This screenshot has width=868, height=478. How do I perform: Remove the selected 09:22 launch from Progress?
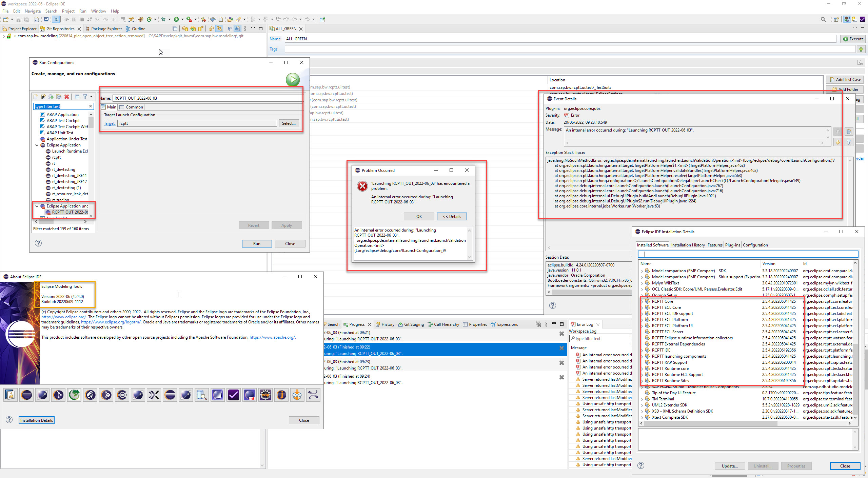561,348
